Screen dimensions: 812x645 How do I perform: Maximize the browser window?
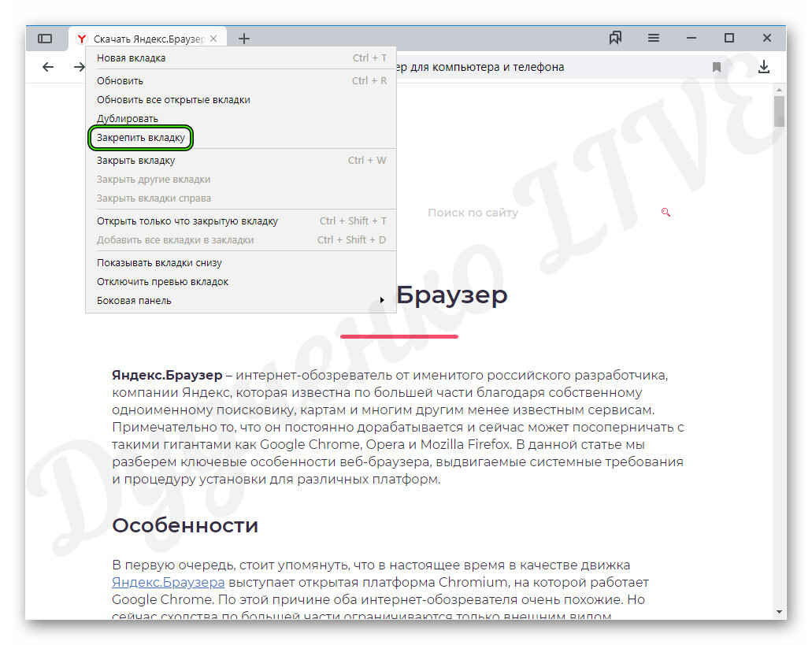tap(729, 38)
